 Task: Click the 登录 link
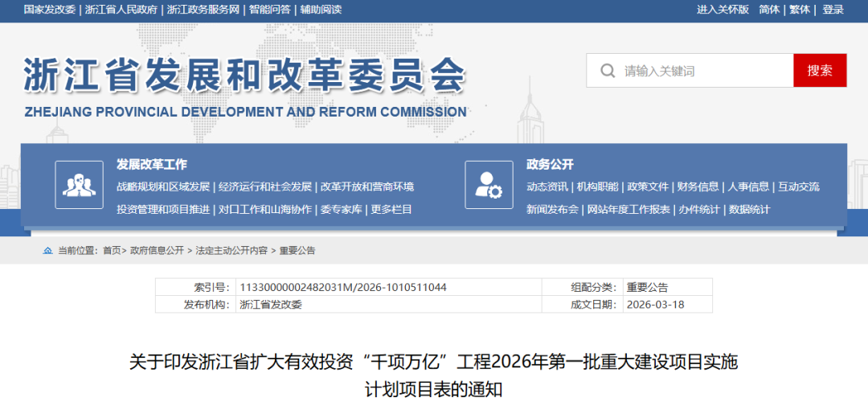click(833, 10)
